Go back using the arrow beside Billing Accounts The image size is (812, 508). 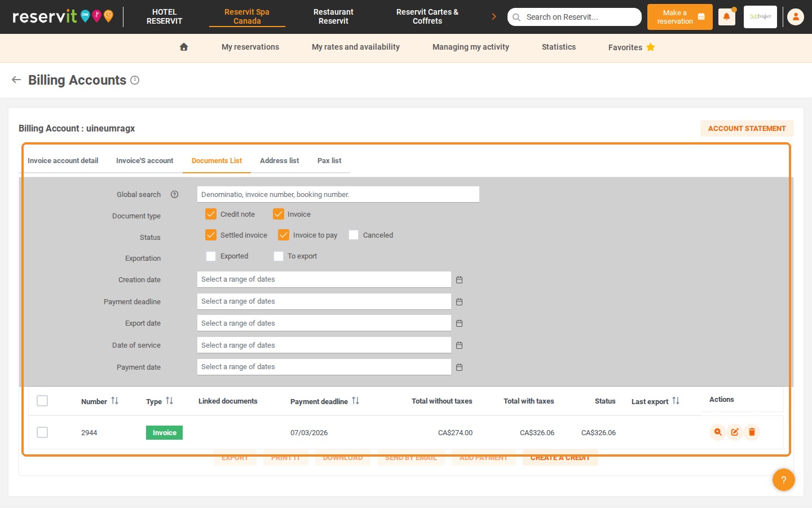pos(16,80)
